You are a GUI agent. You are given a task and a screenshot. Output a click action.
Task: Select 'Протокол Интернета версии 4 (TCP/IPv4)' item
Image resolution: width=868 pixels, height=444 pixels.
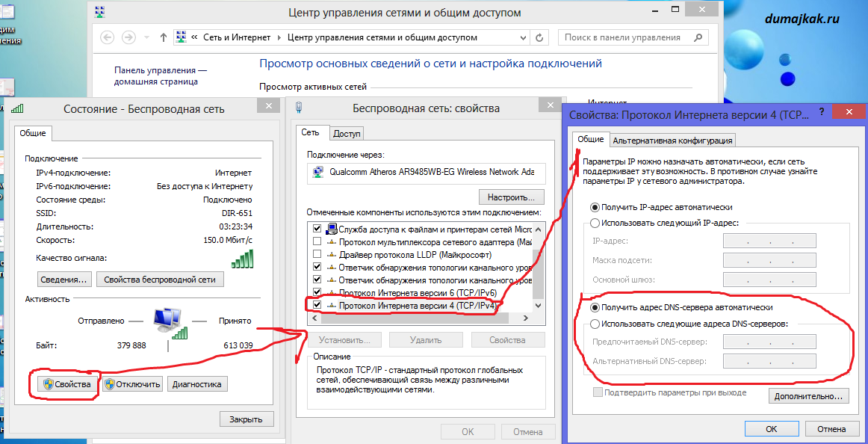420,305
